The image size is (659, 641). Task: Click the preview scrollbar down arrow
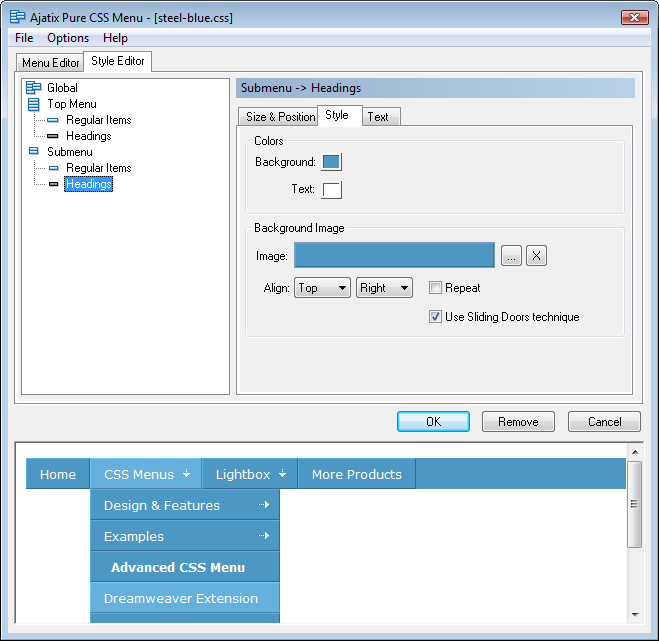click(x=635, y=615)
